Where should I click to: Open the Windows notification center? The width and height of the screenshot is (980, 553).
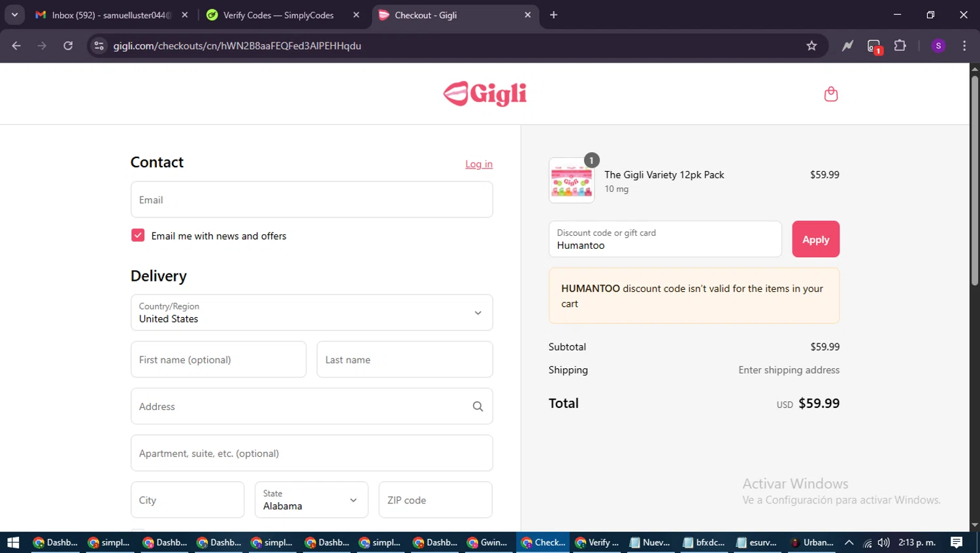click(956, 543)
